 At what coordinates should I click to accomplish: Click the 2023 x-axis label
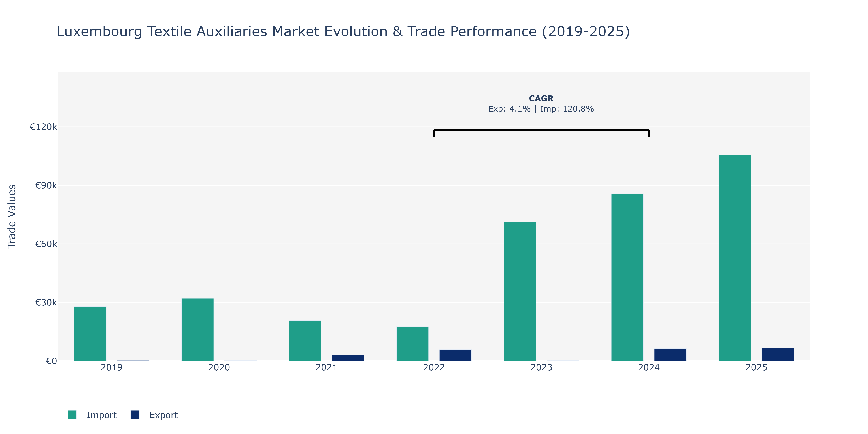point(541,367)
